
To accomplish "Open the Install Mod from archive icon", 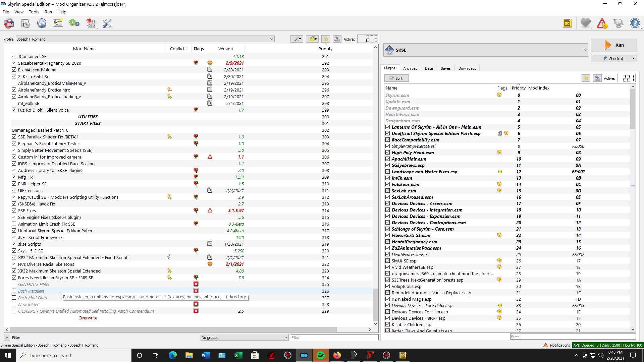I will 25,23.
